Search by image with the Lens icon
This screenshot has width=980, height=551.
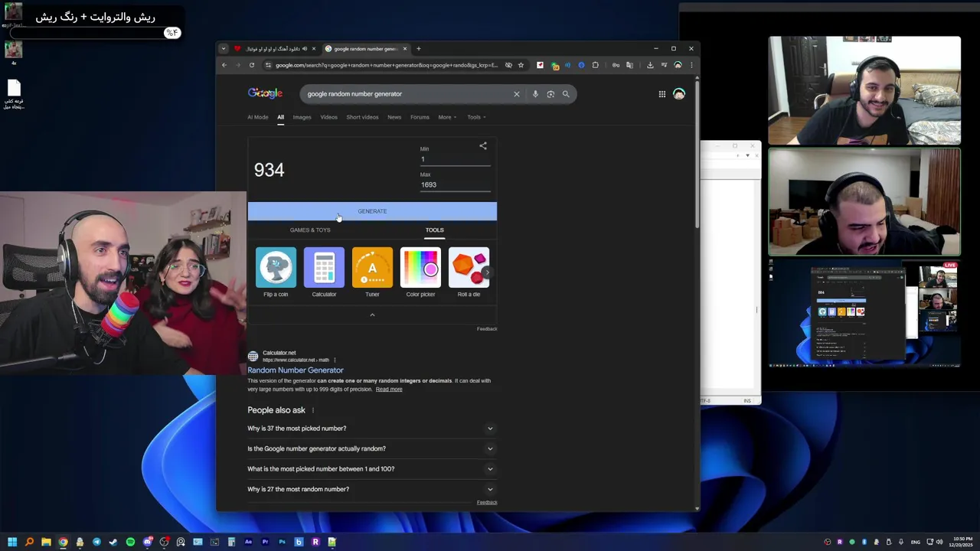coord(550,94)
